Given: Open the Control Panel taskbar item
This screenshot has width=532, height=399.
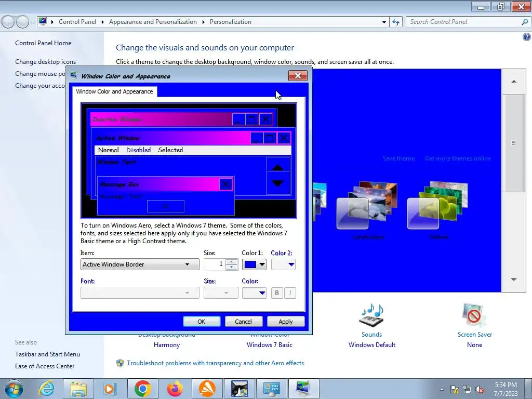Looking at the screenshot, I should coord(271,389).
